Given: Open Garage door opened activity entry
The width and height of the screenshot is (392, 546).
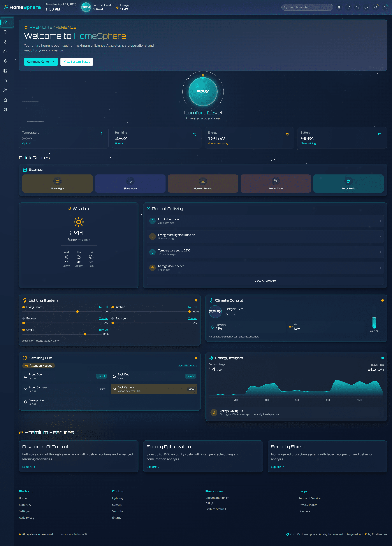Looking at the screenshot, I should (265, 268).
